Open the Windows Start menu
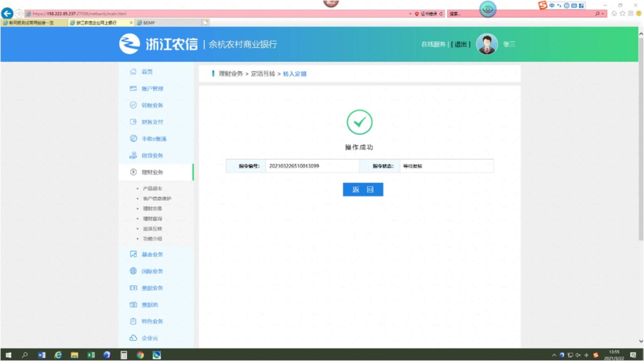Screen dimensions: 644x361 point(8,355)
